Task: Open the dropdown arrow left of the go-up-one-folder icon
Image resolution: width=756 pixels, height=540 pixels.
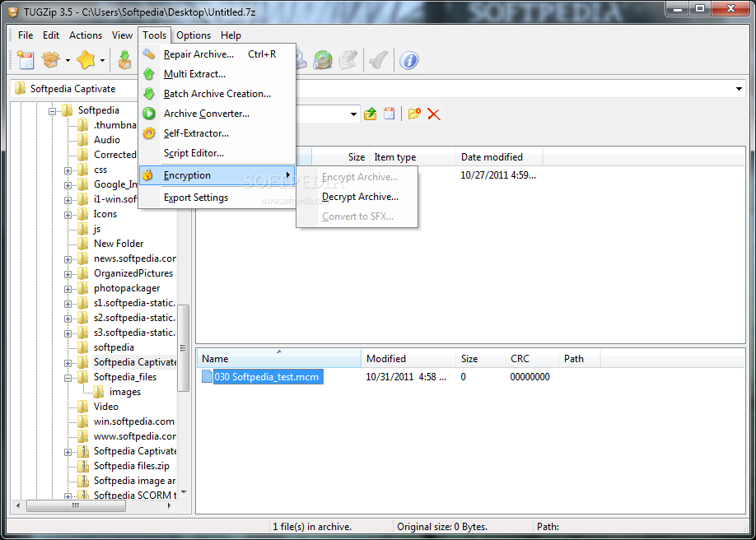Action: click(x=354, y=114)
